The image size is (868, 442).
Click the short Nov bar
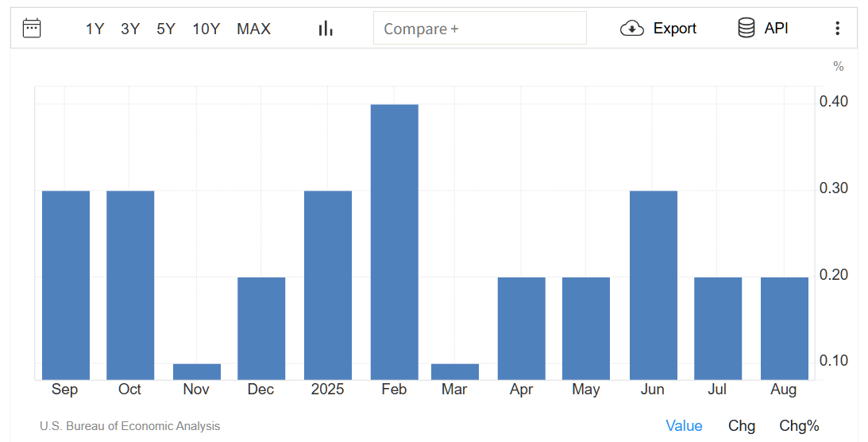coord(197,371)
